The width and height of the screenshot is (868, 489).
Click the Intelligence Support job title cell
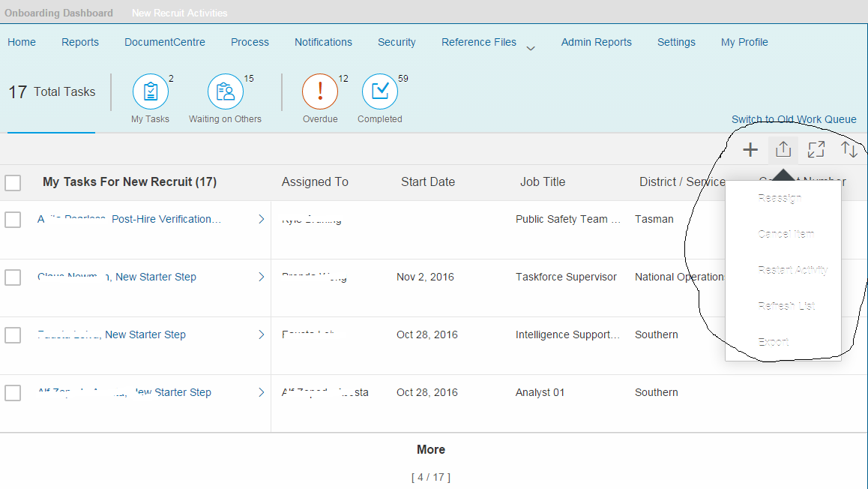[567, 334]
